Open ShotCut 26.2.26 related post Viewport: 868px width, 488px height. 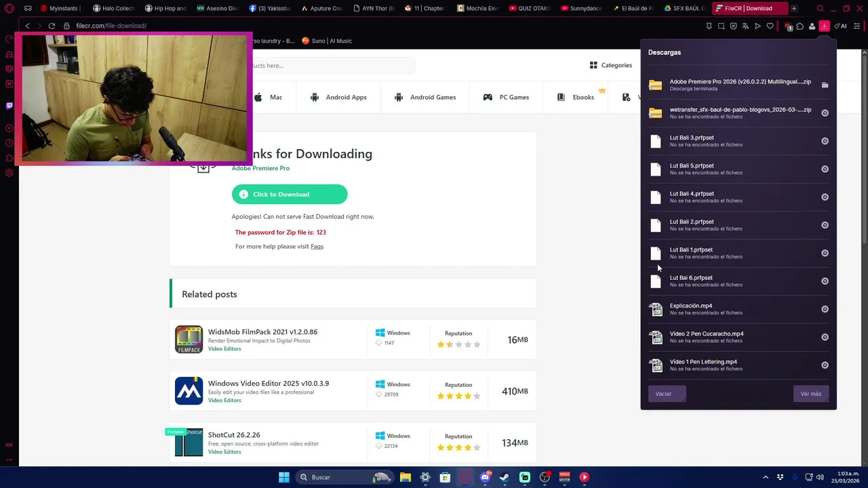(234, 435)
